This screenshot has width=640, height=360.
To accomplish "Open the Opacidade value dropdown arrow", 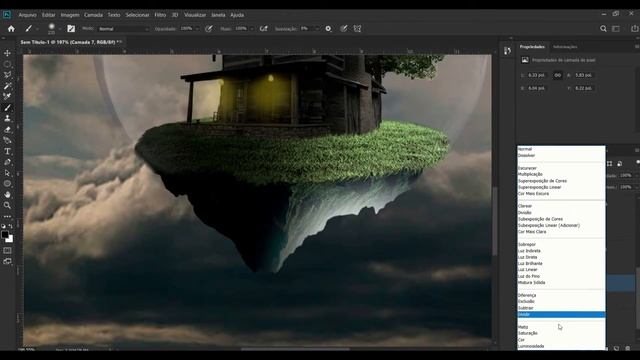I will click(x=198, y=29).
